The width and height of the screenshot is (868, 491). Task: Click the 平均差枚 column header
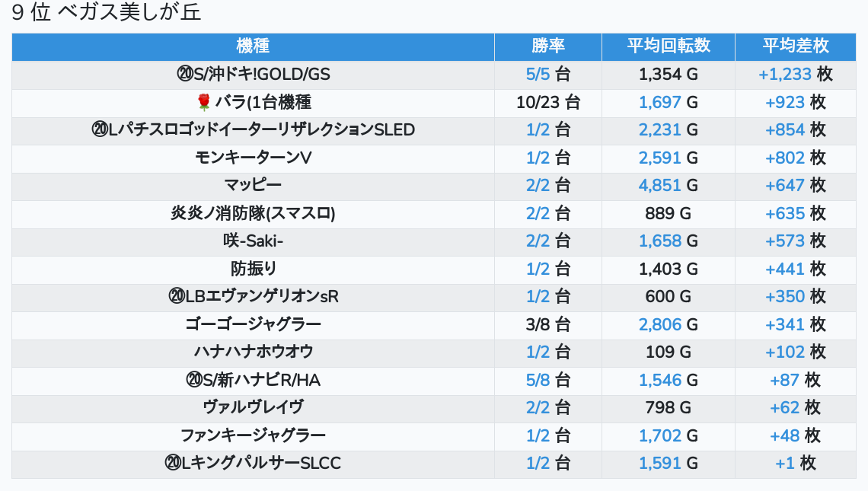point(795,46)
